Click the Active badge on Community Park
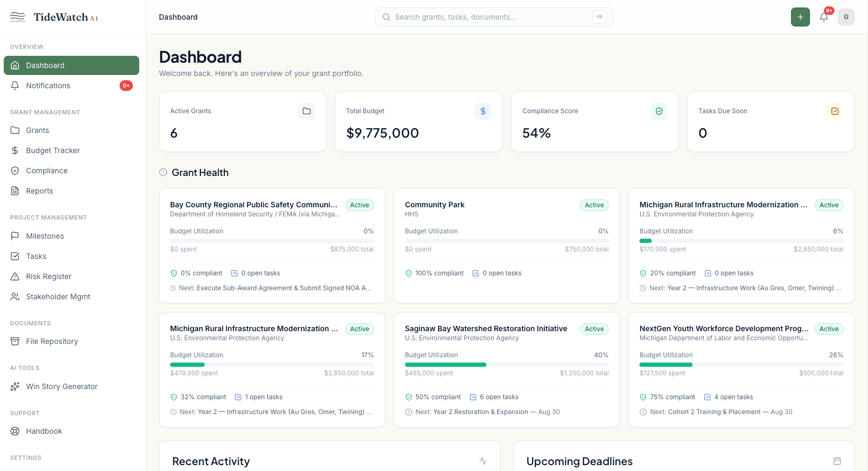This screenshot has height=471, width=868. pyautogui.click(x=594, y=205)
